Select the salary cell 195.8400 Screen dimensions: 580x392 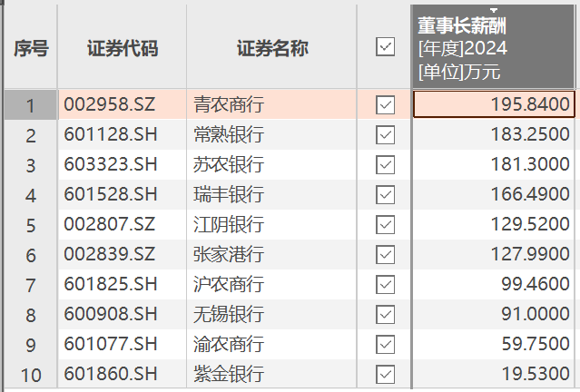click(494, 105)
